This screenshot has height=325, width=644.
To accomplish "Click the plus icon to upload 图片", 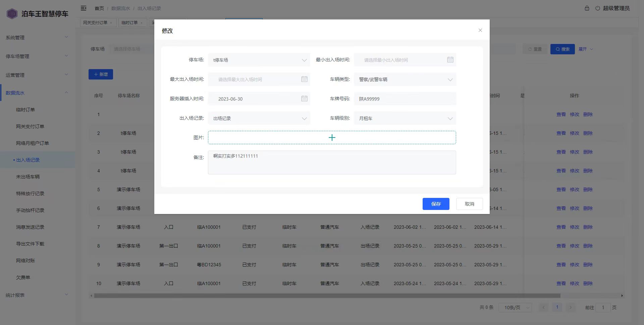I will coord(332,138).
